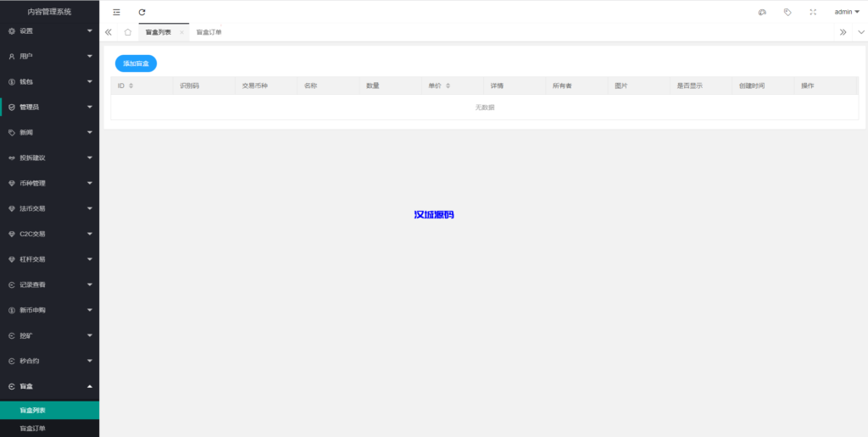Close the 盲盒列表 tab
This screenshot has height=437, width=868.
(181, 32)
